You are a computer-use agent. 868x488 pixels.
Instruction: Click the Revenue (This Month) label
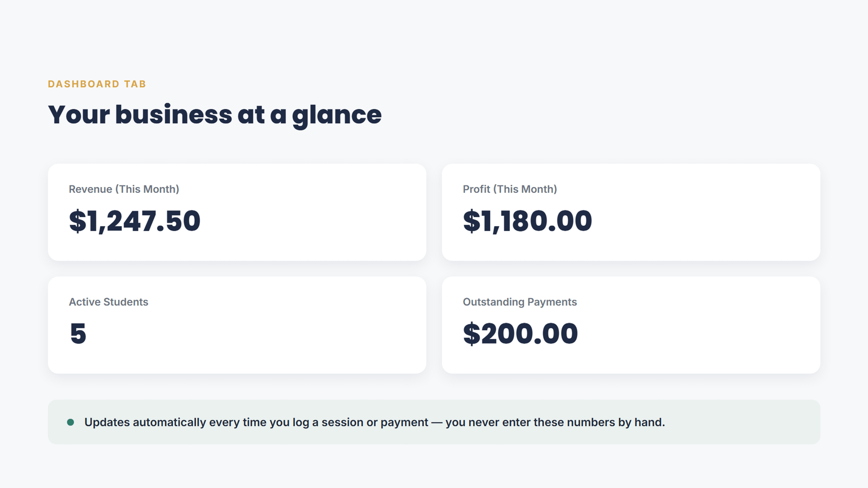pos(124,189)
